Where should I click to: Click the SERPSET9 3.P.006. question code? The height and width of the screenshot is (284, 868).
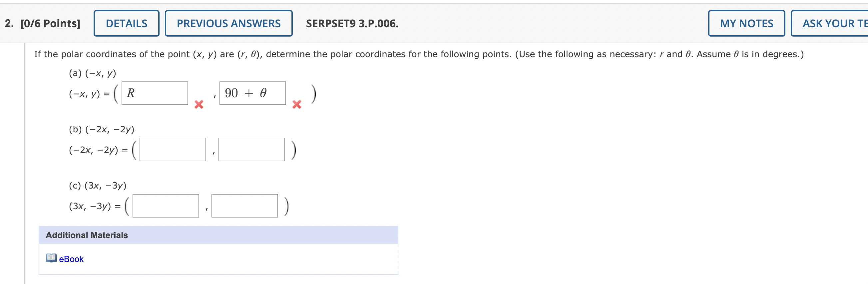click(352, 23)
